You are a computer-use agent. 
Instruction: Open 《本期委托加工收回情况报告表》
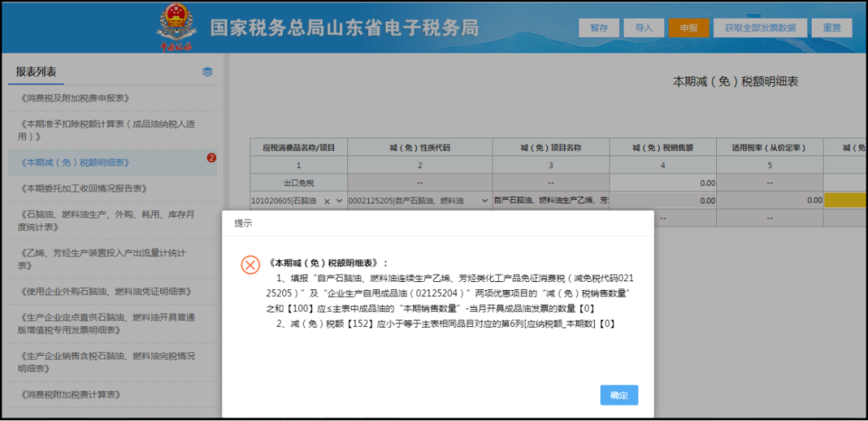pyautogui.click(x=83, y=189)
